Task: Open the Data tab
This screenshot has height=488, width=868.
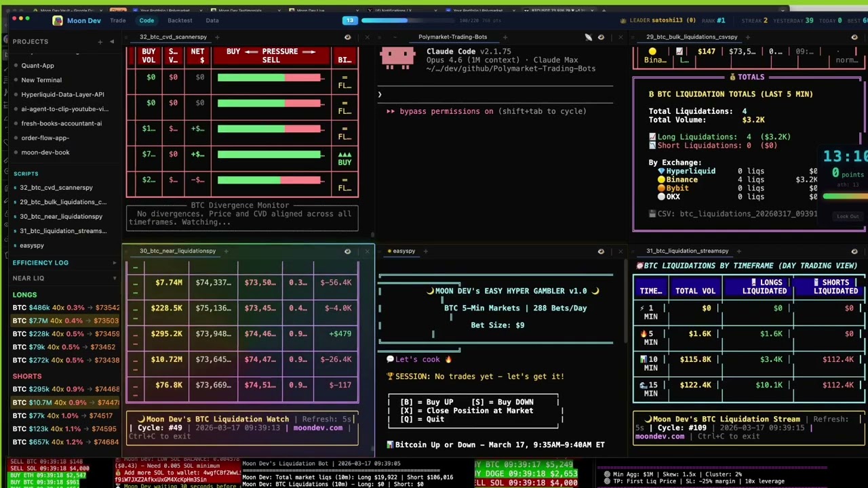Action: click(212, 20)
